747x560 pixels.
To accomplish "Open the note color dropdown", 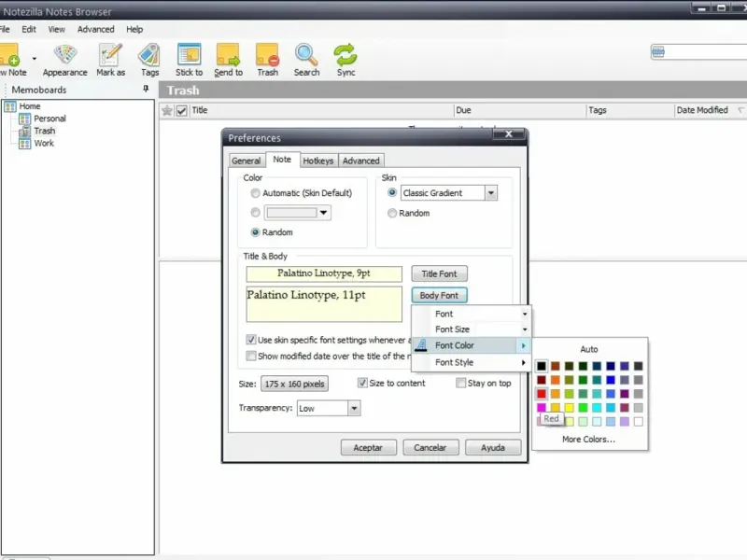I will 323,213.
